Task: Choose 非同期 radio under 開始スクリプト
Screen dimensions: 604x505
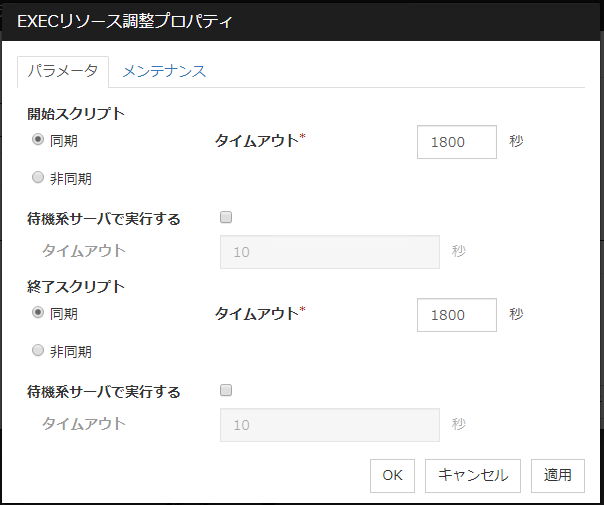Action: [38, 178]
